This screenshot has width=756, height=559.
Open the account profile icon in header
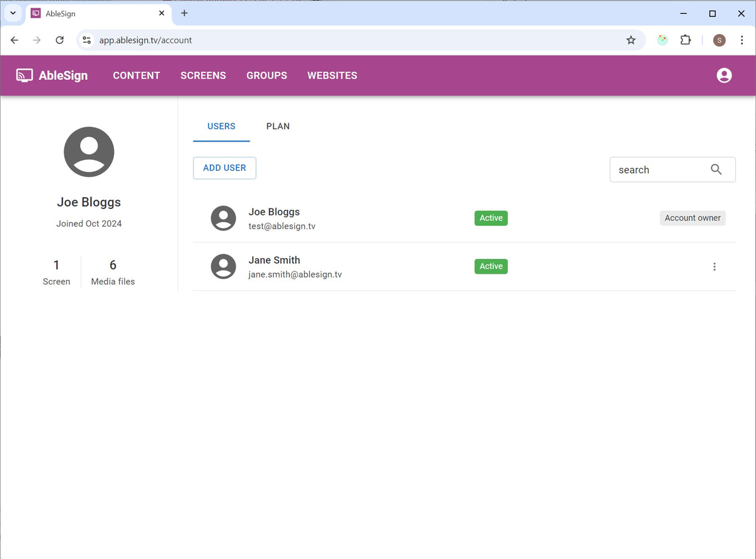724,76
